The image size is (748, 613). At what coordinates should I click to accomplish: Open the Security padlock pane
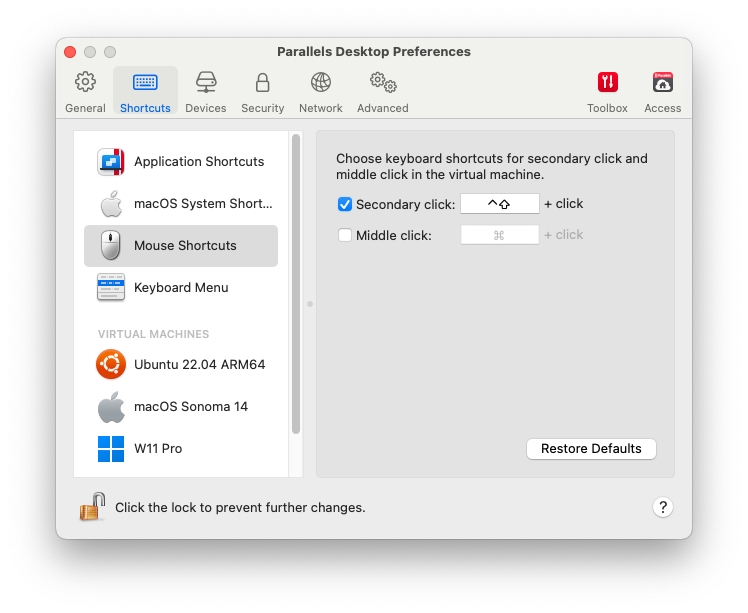(262, 83)
